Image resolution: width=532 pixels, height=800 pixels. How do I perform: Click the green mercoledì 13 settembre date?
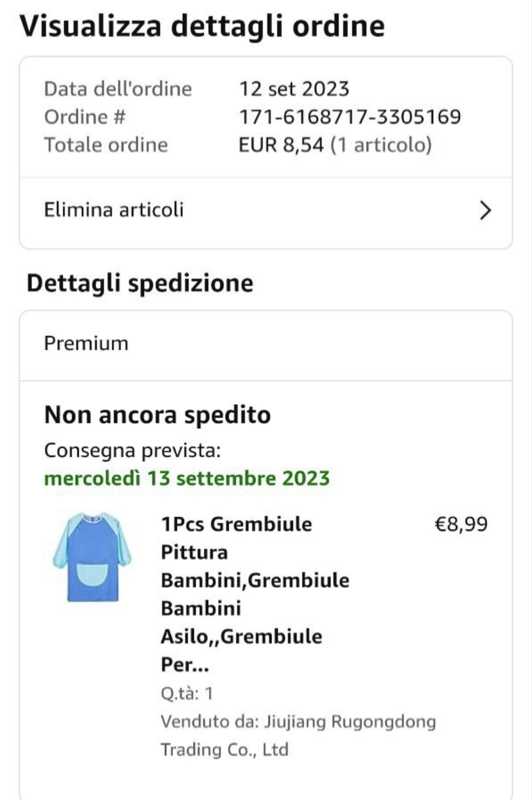pyautogui.click(x=187, y=478)
